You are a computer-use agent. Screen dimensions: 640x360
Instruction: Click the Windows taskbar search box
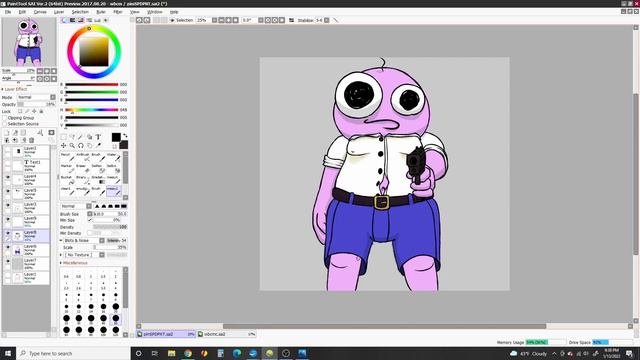pos(73,353)
